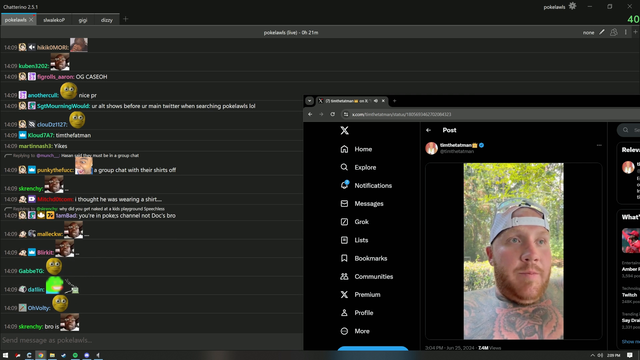This screenshot has width=640, height=360.
Task: Go back using the Post back arrow
Action: click(x=428, y=130)
